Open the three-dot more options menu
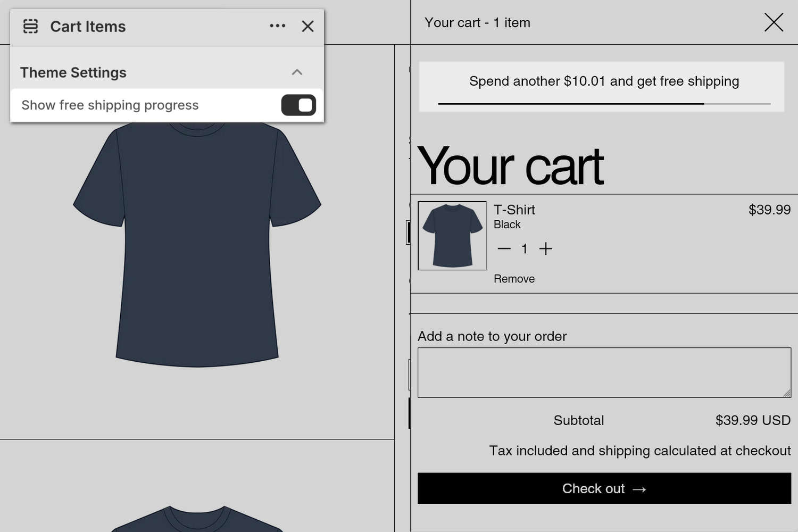This screenshot has height=532, width=798. click(277, 26)
